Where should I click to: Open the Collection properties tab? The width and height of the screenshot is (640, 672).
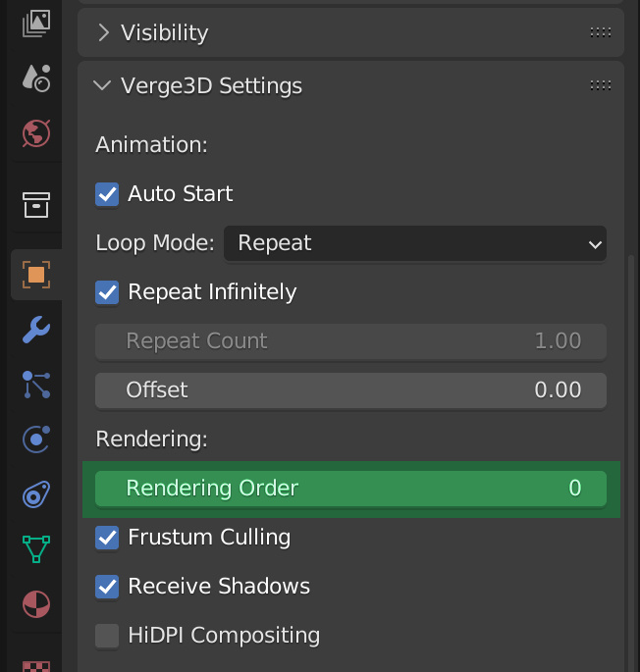click(x=36, y=205)
